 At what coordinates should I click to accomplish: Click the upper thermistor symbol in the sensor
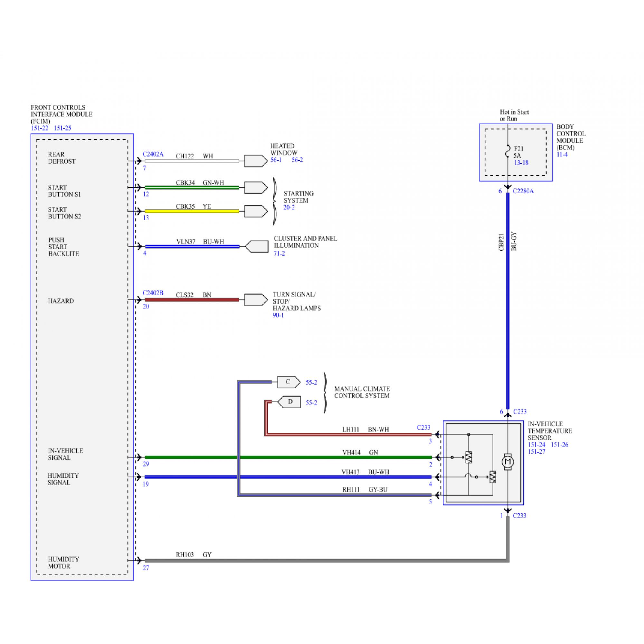(469, 457)
